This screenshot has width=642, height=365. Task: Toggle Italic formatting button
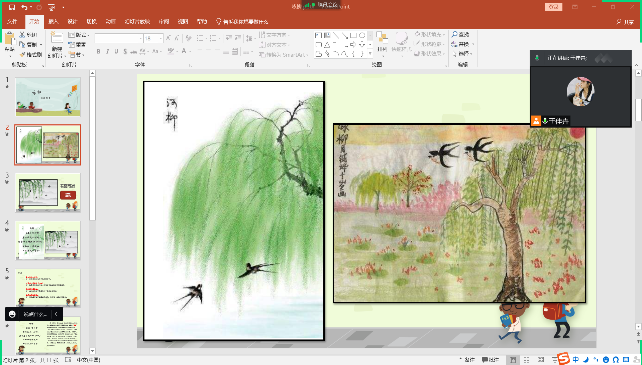point(107,52)
